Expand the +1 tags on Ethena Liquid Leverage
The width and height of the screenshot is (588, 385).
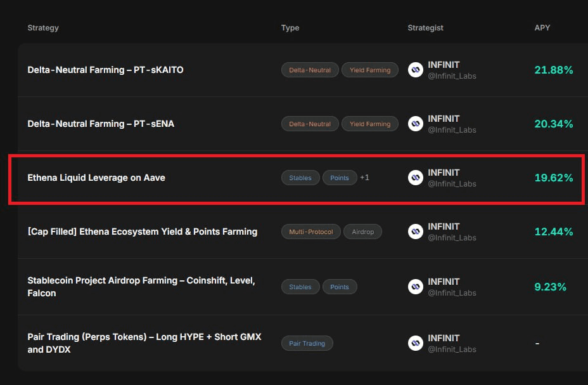364,178
